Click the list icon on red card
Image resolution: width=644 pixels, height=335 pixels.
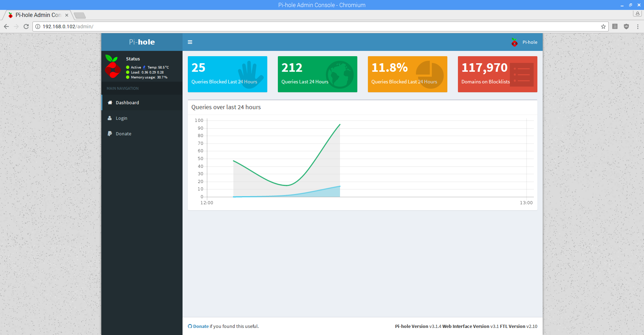coord(522,75)
